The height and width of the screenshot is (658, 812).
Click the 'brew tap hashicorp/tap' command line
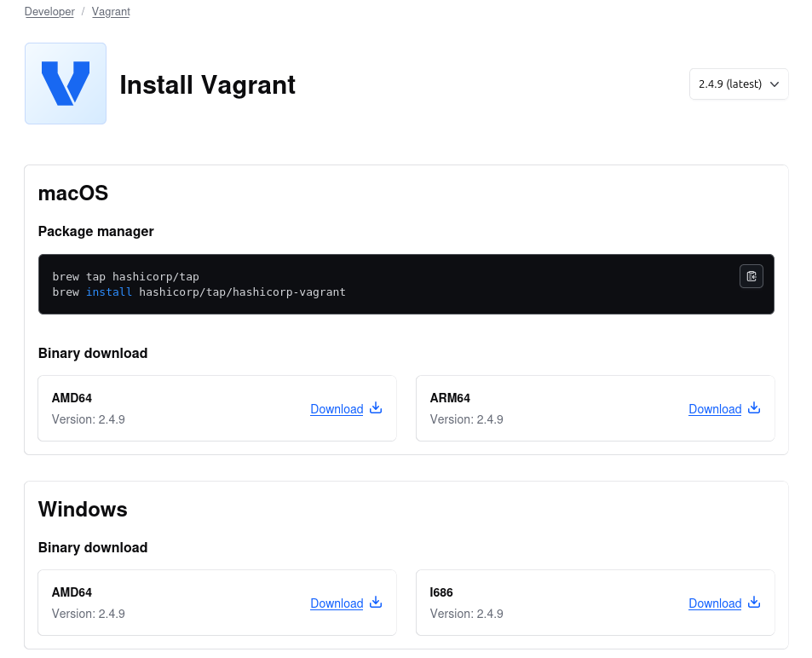tap(125, 277)
